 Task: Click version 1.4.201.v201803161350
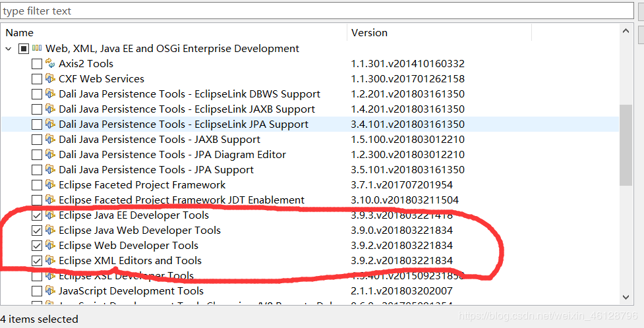pos(407,109)
